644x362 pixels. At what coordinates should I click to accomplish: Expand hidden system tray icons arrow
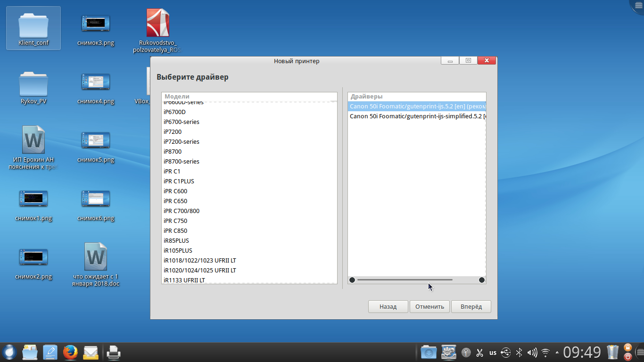(557, 352)
